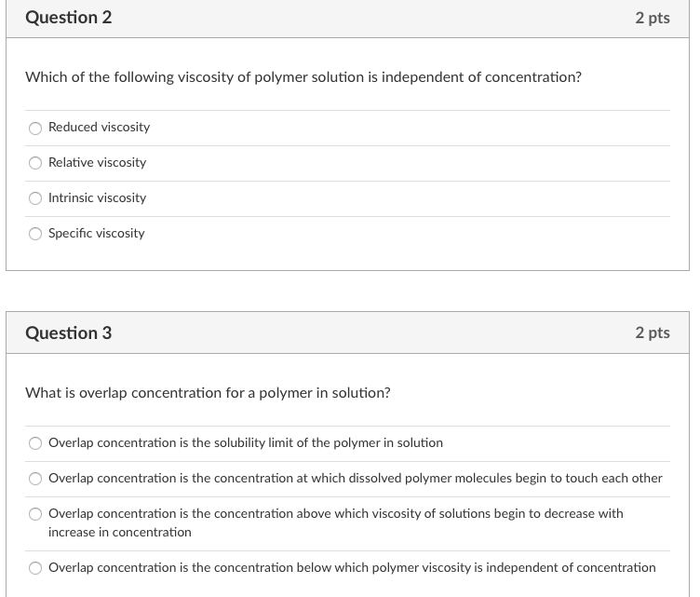Click the 'Intrinsic viscosity' answer text
This screenshot has height=597, width=700.
click(97, 197)
